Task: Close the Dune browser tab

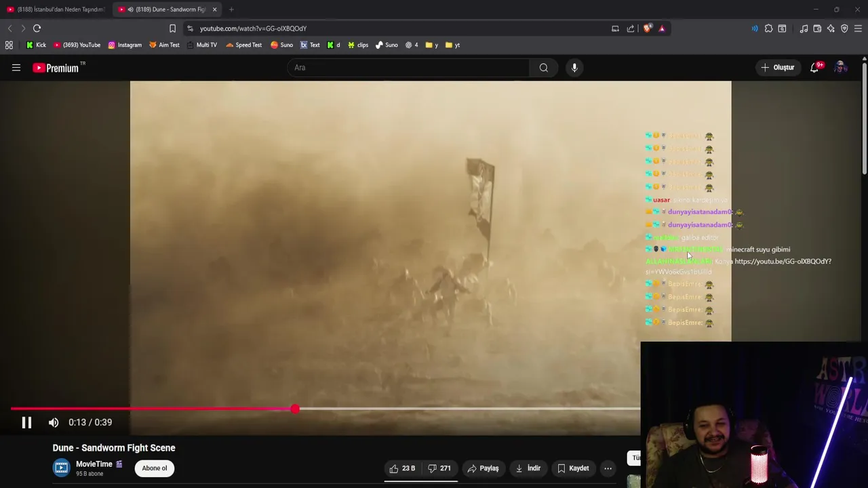Action: point(215,9)
